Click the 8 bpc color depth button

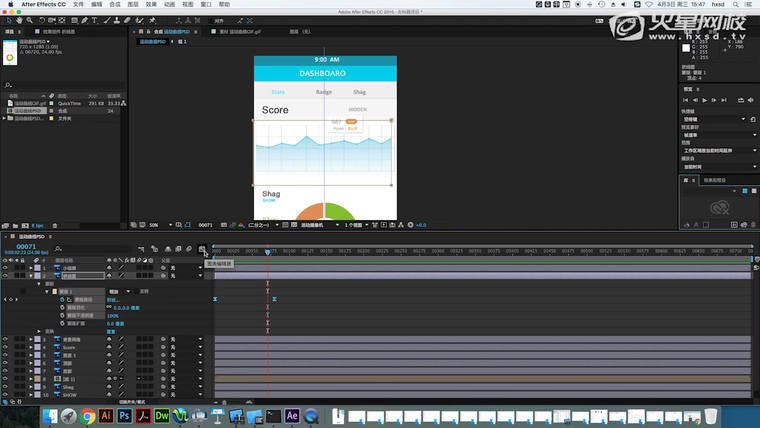[x=38, y=226]
